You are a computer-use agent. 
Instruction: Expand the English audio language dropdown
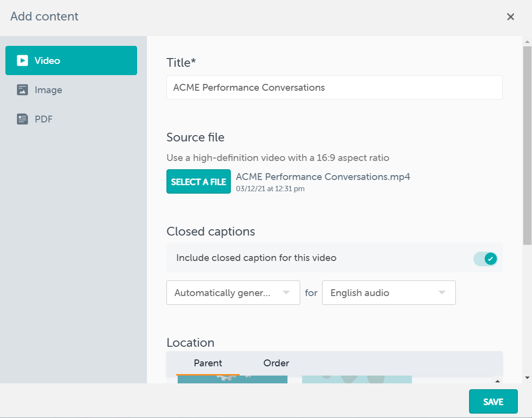click(389, 293)
